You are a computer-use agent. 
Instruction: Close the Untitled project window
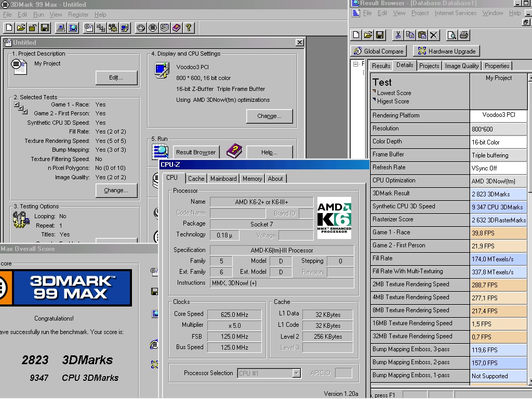click(299, 43)
